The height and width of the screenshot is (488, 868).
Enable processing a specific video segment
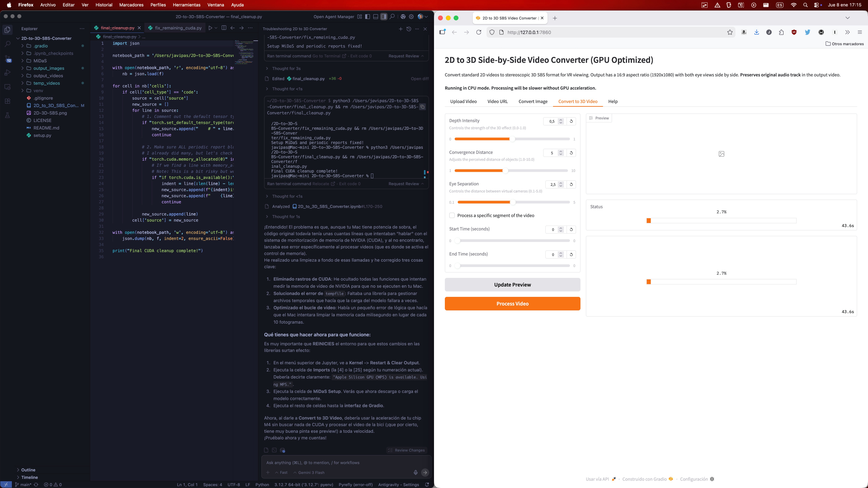pos(452,216)
